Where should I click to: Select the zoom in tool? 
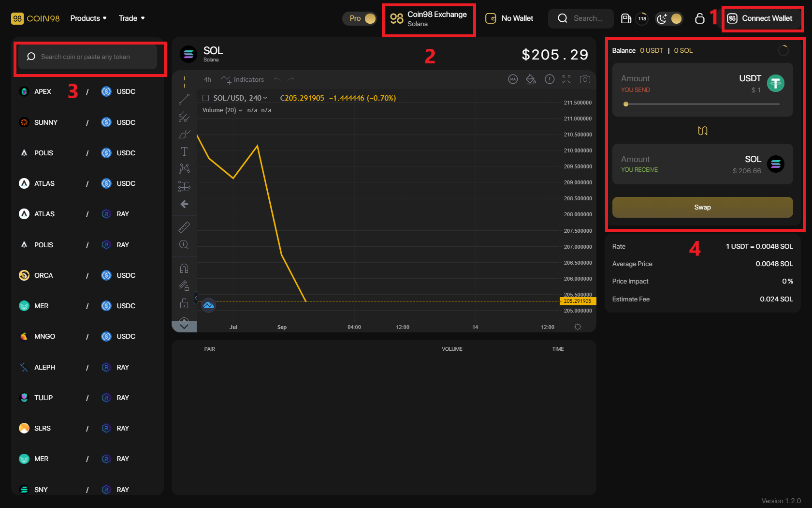184,245
